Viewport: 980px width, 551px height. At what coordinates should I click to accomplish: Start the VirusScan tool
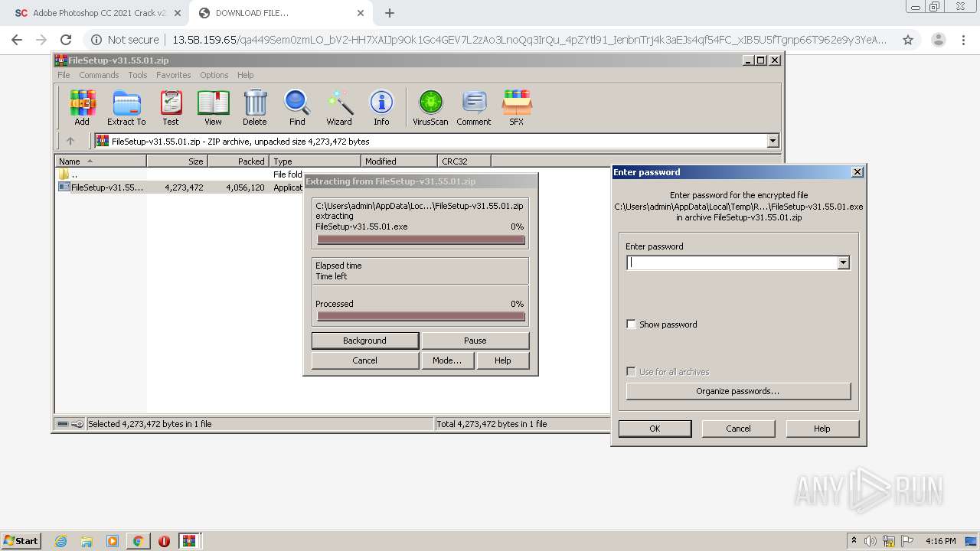[430, 108]
